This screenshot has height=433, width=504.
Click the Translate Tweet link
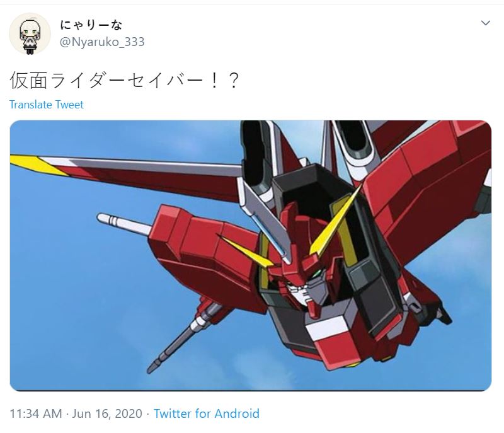pyautogui.click(x=46, y=105)
